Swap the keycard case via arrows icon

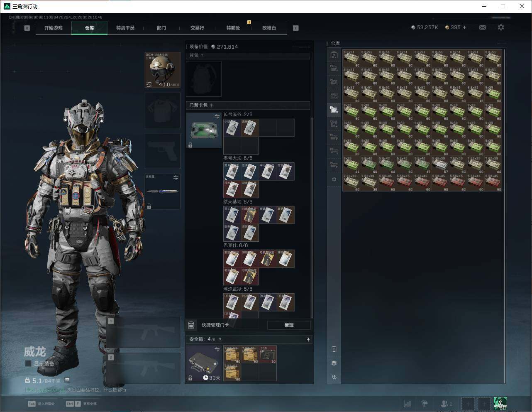[217, 117]
